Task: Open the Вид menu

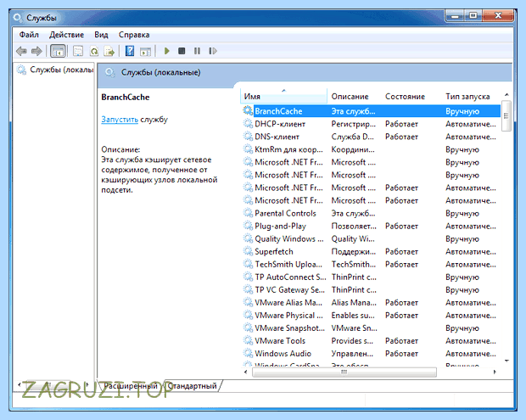Action: [101, 35]
